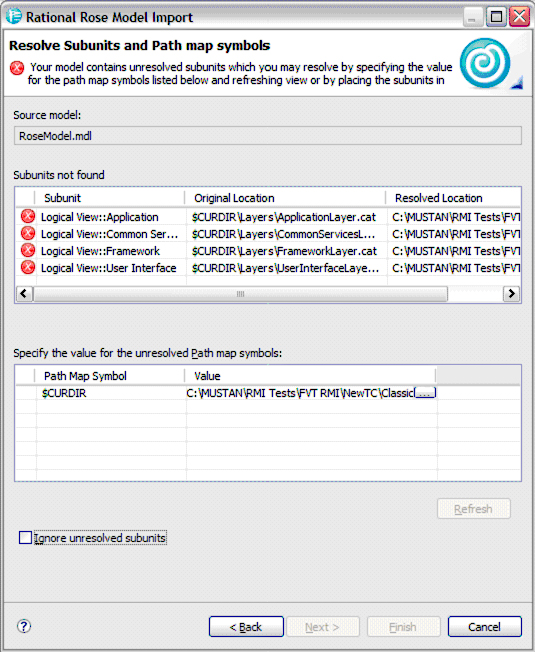
Task: Click the Value column header
Action: (310, 376)
